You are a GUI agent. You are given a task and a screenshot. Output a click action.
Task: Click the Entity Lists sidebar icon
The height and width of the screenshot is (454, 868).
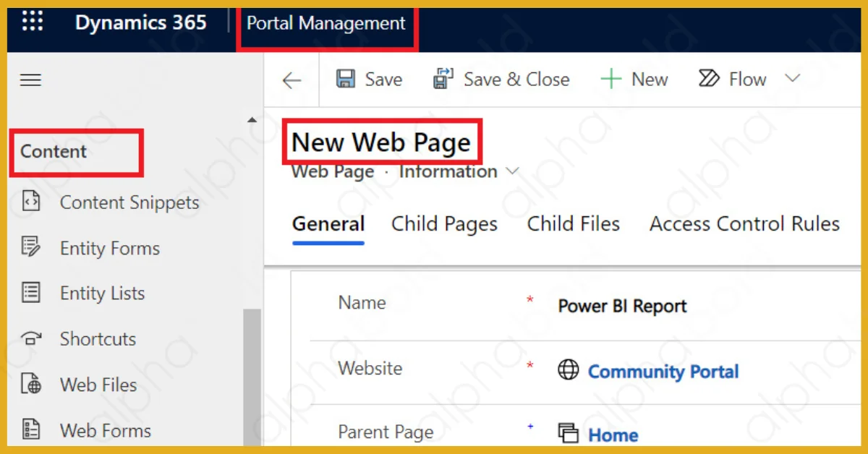pyautogui.click(x=31, y=293)
